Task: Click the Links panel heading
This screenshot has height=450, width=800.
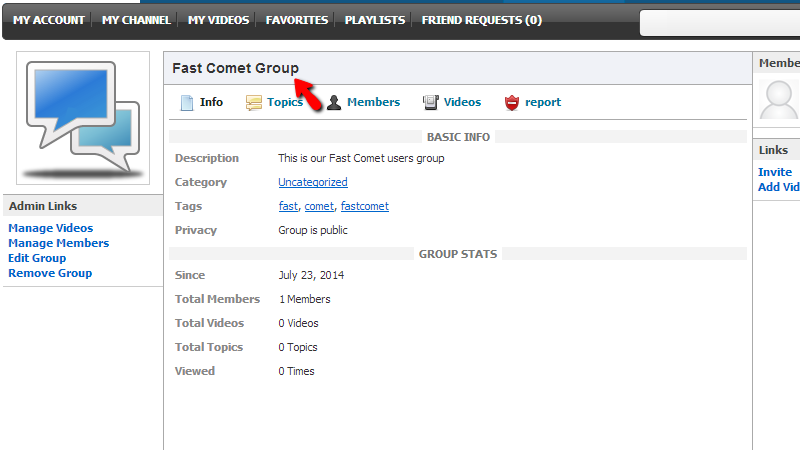Action: [773, 150]
